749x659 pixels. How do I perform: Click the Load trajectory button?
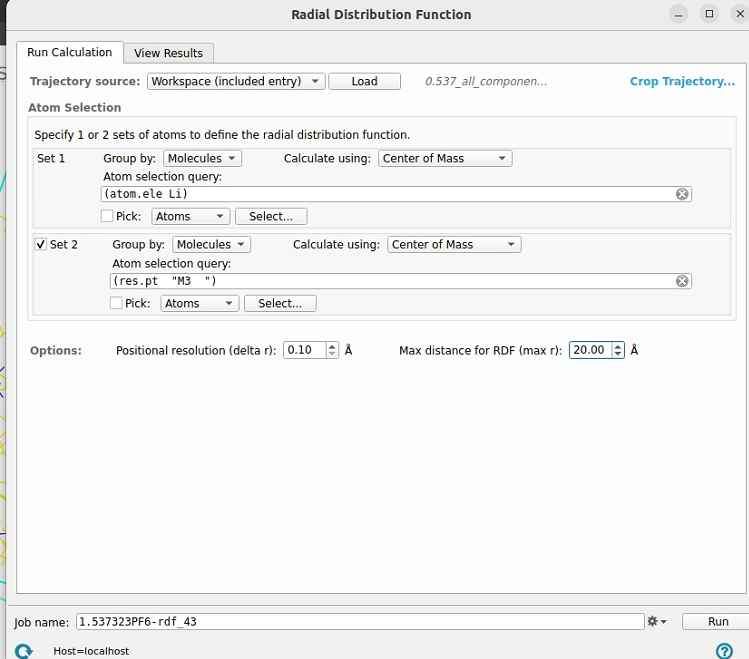click(x=364, y=81)
